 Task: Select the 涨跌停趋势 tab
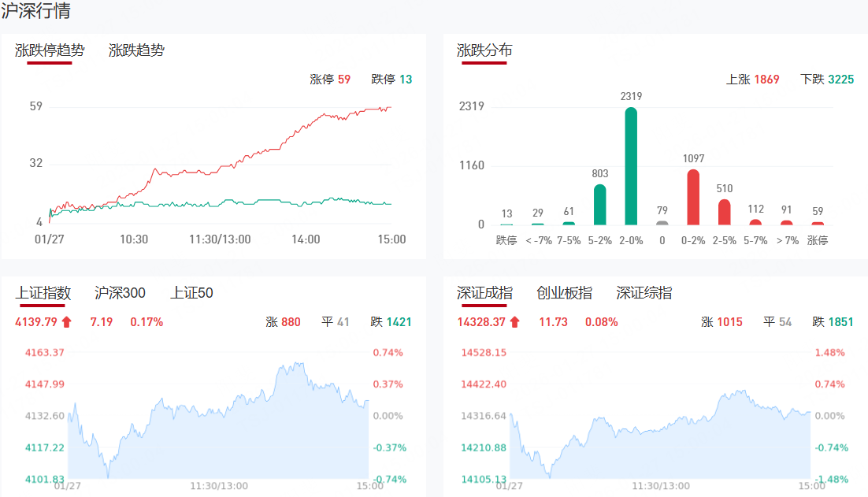[x=50, y=50]
